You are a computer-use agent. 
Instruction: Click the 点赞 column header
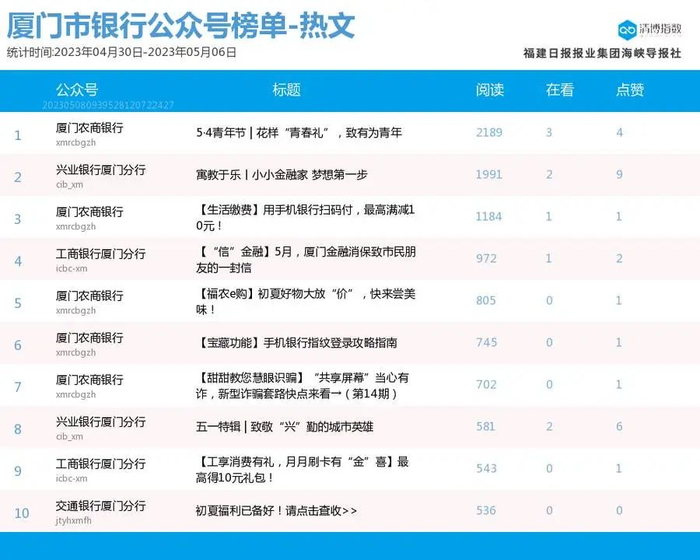[x=630, y=90]
